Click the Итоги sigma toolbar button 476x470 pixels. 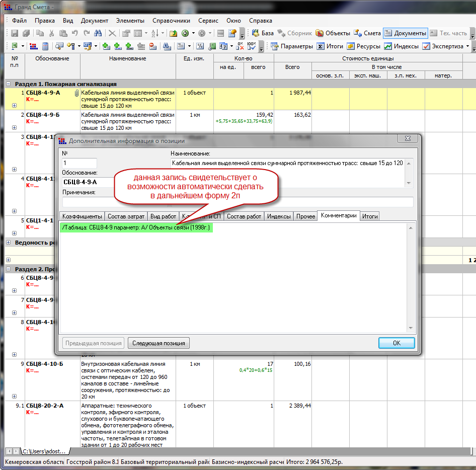point(330,46)
